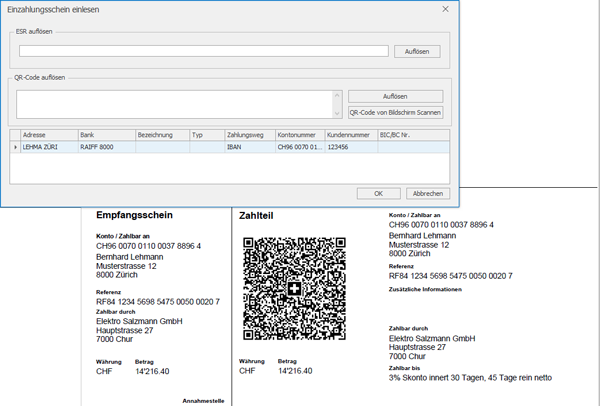Select the RAIFF 8000 bank cell

[107, 147]
